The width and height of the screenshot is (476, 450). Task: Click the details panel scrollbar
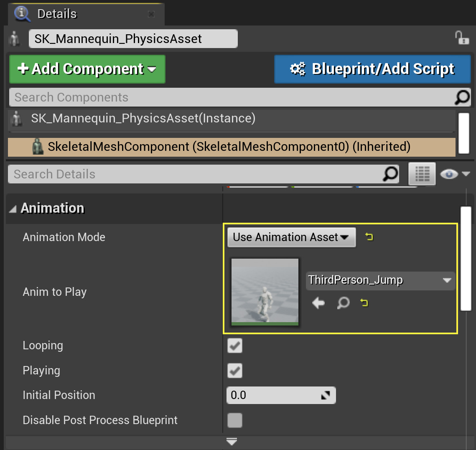tap(466, 259)
